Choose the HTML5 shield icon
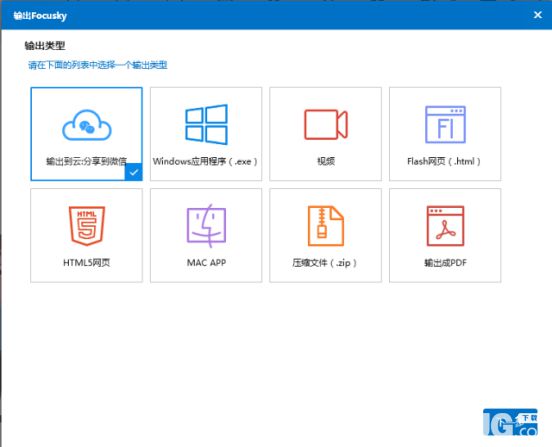 tap(87, 226)
